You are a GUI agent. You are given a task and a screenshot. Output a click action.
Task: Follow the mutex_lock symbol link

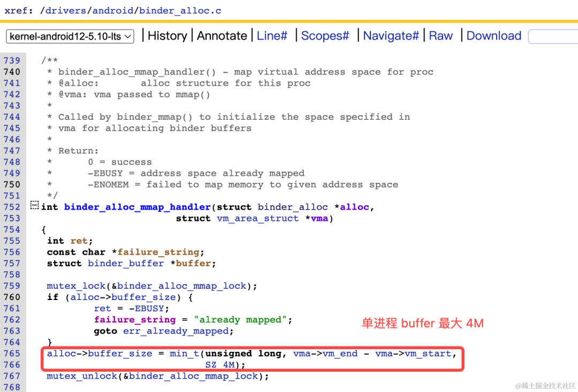tap(76, 286)
